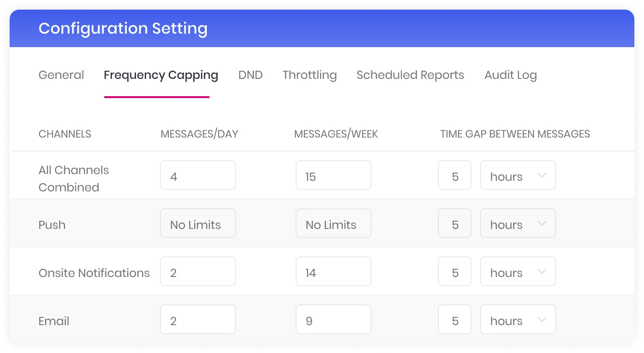Expand Onsite Notifications hours dropdown
Image resolution: width=644 pixels, height=353 pixels.
pos(518,272)
